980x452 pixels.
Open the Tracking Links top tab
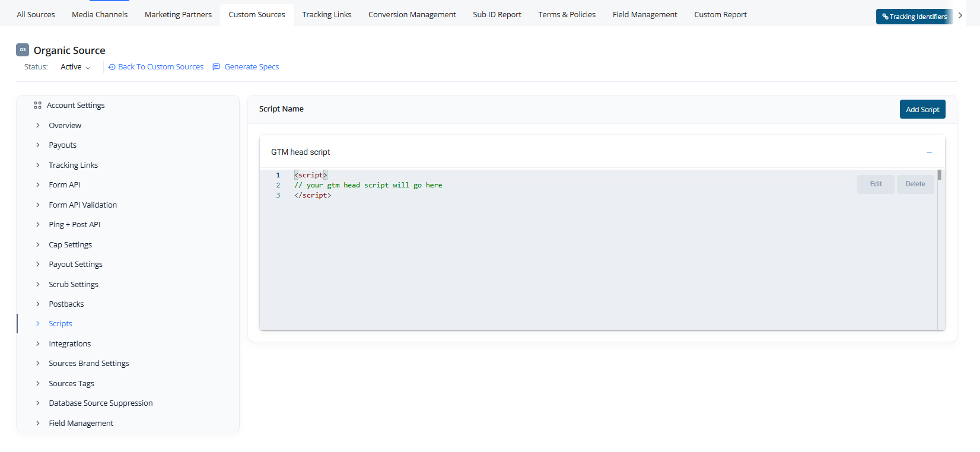[x=327, y=14]
